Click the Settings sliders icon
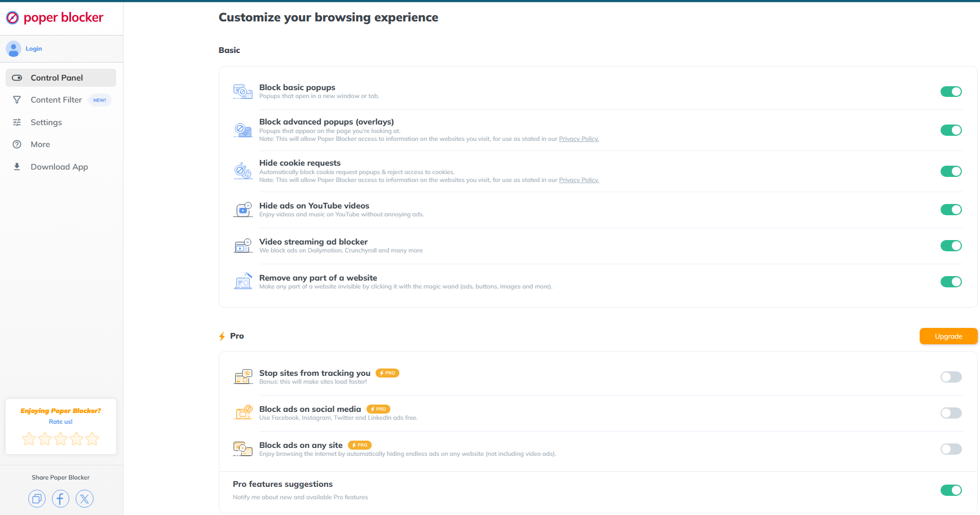Viewport: 980px width, 515px height. point(17,122)
